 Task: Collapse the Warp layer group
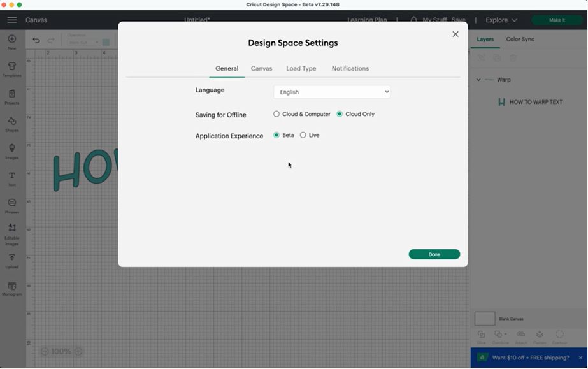click(478, 80)
